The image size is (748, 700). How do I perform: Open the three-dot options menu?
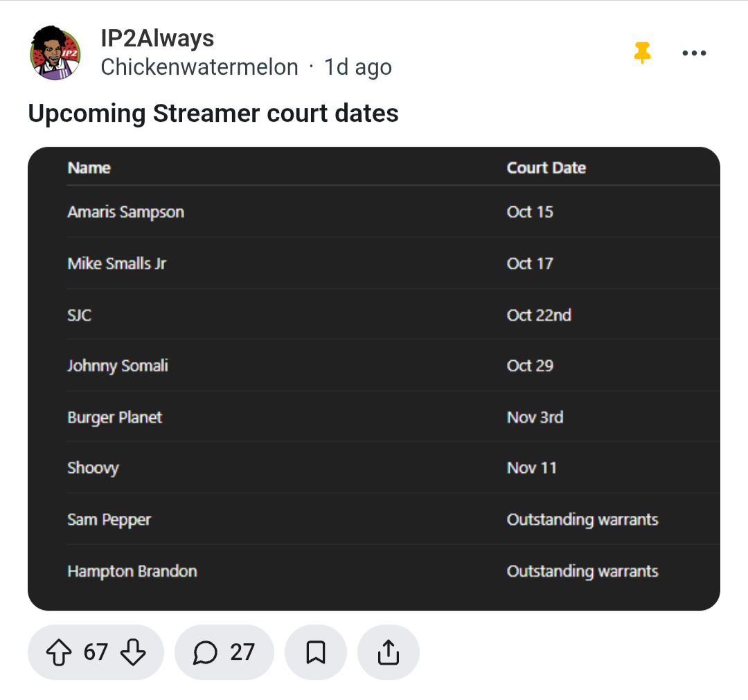click(x=694, y=53)
